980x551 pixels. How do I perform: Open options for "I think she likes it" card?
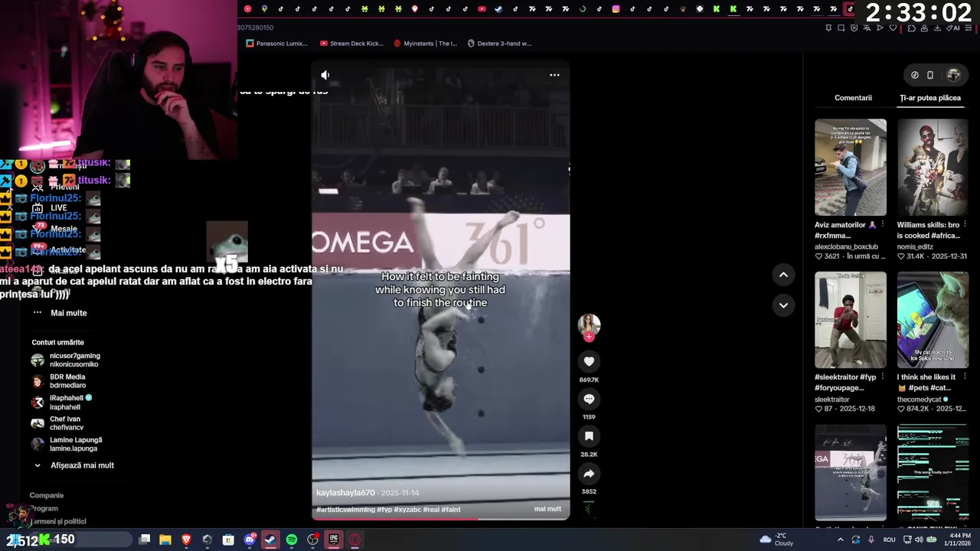[x=965, y=377]
